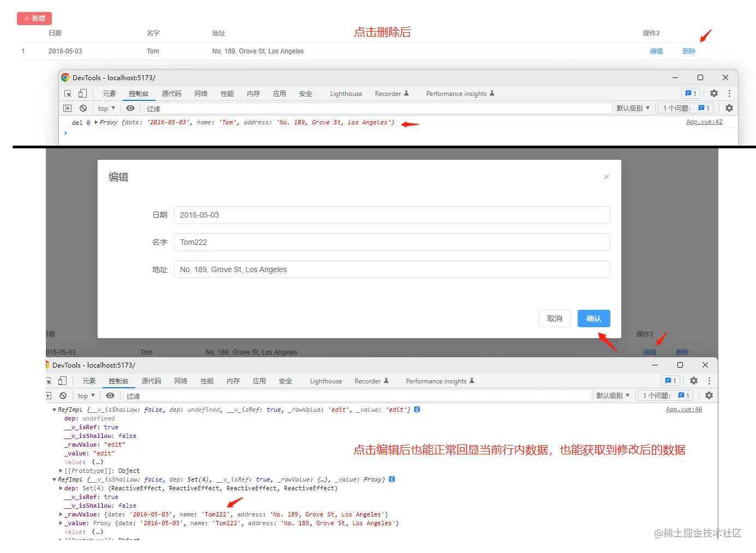Open three-dot menu in lower DevTools
The width and height of the screenshot is (756, 553).
(x=709, y=381)
